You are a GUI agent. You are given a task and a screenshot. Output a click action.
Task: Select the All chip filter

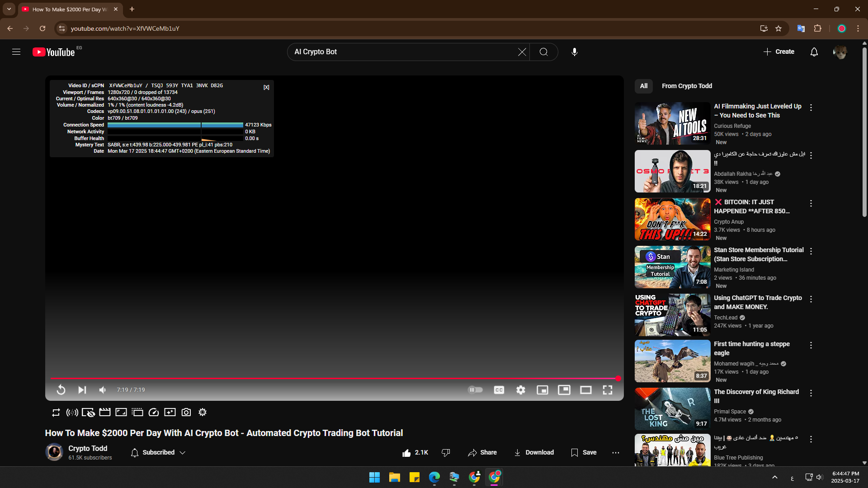click(x=644, y=86)
